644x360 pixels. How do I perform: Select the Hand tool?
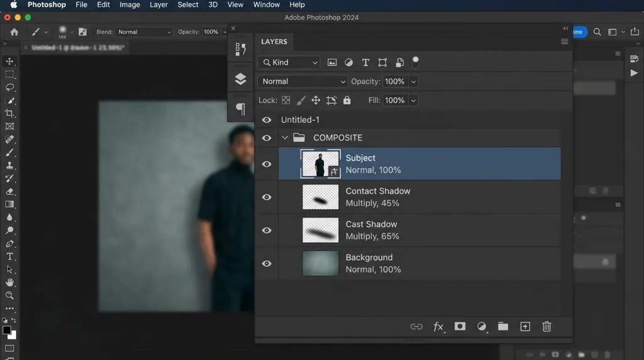coord(9,283)
